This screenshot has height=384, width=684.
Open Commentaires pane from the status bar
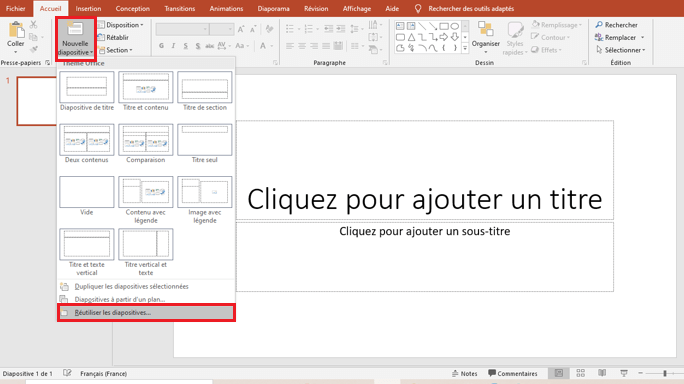point(513,374)
